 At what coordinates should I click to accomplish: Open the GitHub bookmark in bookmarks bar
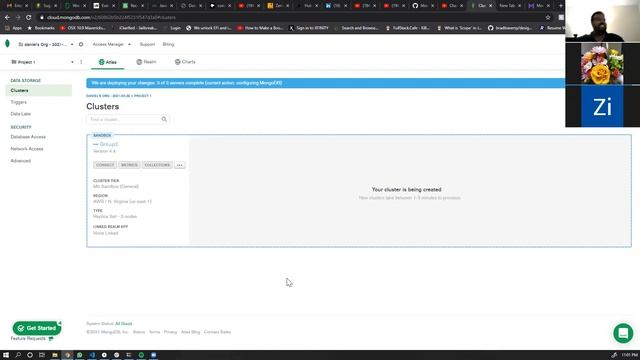(x=510, y=28)
